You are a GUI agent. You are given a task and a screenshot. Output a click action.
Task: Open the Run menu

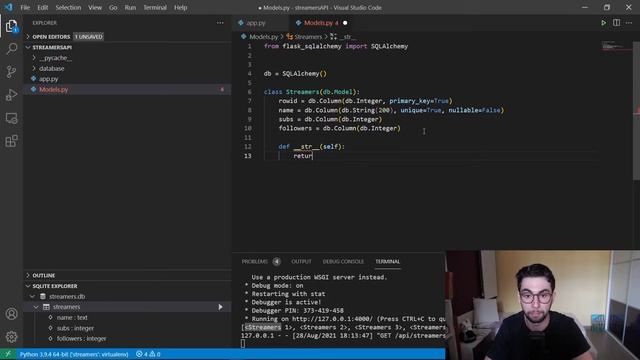(x=130, y=7)
